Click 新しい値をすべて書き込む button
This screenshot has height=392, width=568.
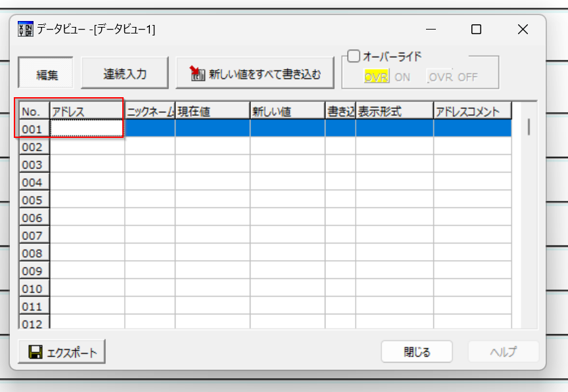(254, 73)
